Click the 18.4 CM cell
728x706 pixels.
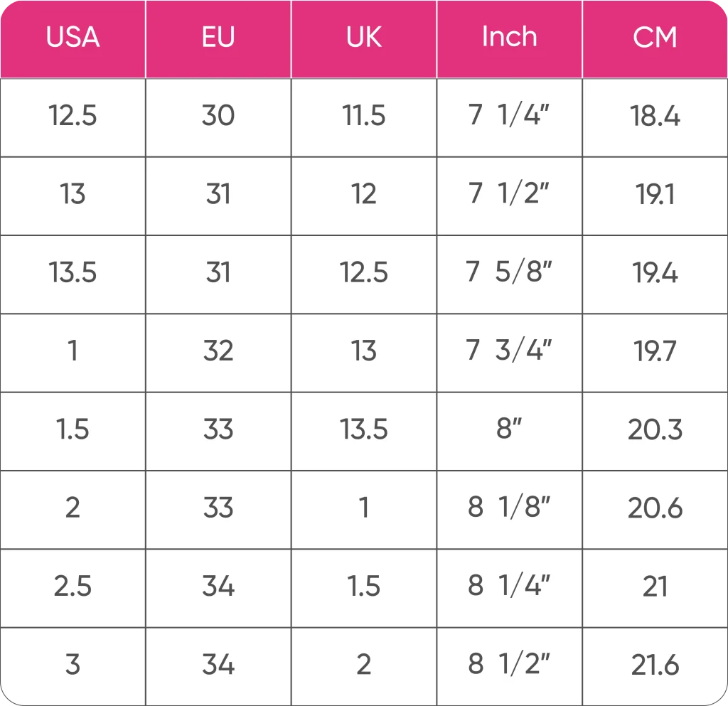pyautogui.click(x=655, y=116)
